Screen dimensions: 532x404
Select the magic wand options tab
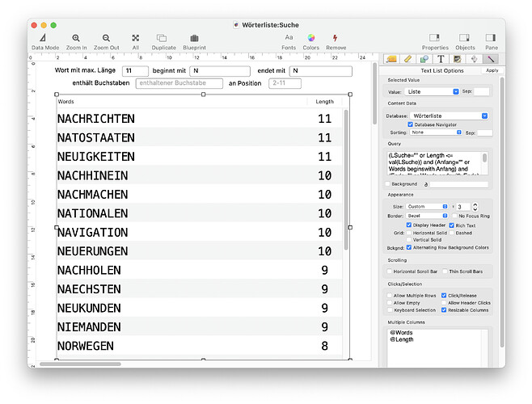pyautogui.click(x=491, y=59)
